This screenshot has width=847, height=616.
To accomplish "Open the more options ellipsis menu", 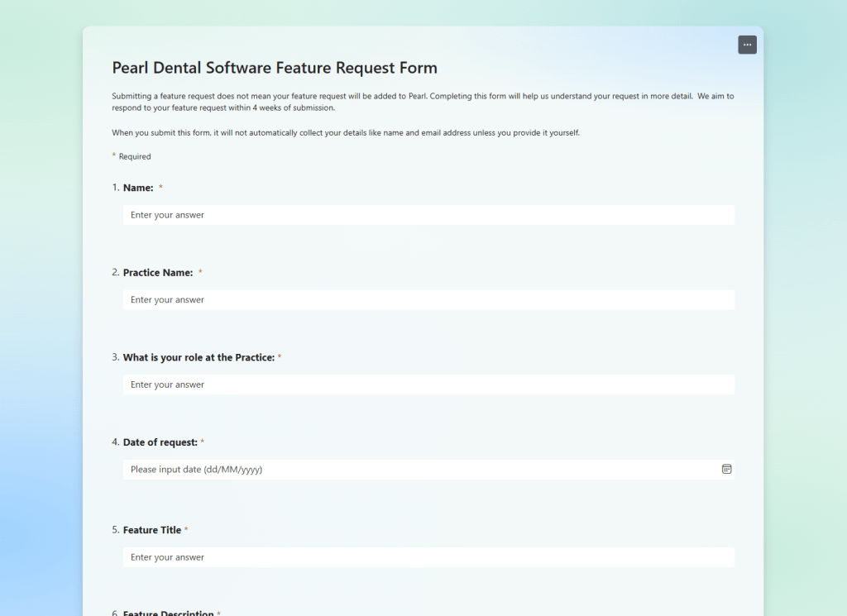I will [747, 45].
